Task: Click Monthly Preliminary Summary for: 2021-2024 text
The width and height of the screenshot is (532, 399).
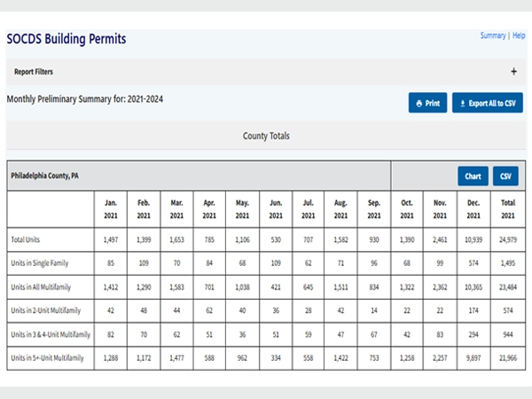Action: [x=85, y=99]
